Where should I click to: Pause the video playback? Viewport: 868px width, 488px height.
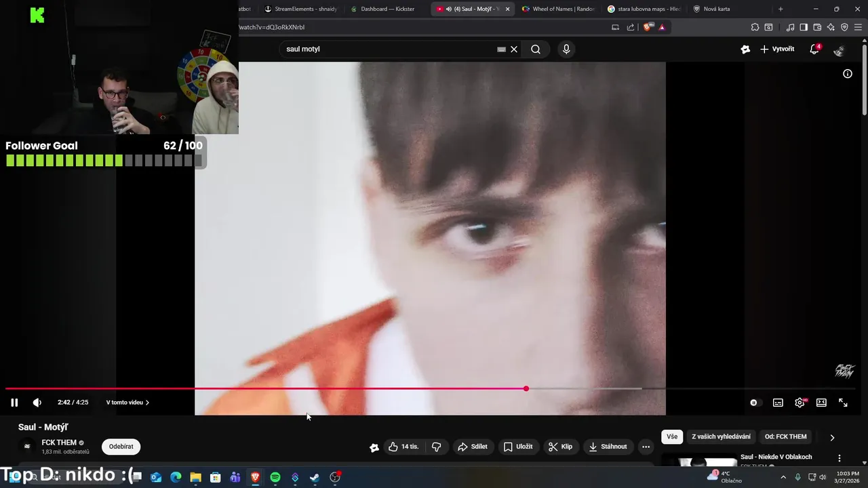14,403
